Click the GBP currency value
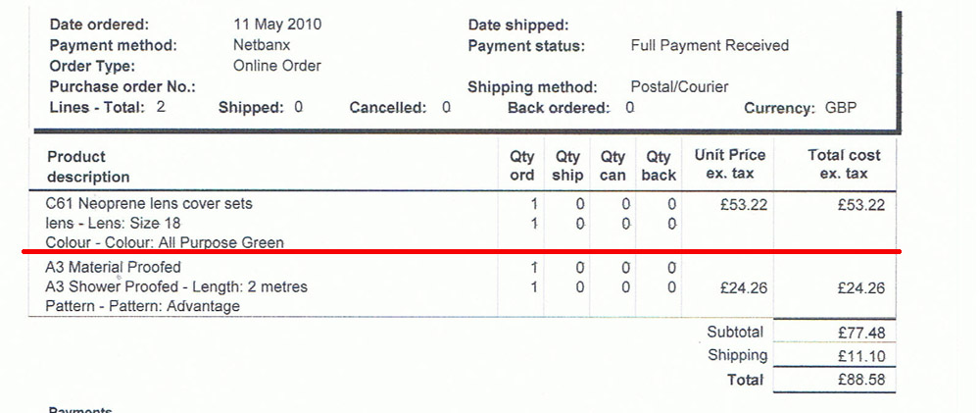The height and width of the screenshot is (413, 980). click(x=840, y=108)
